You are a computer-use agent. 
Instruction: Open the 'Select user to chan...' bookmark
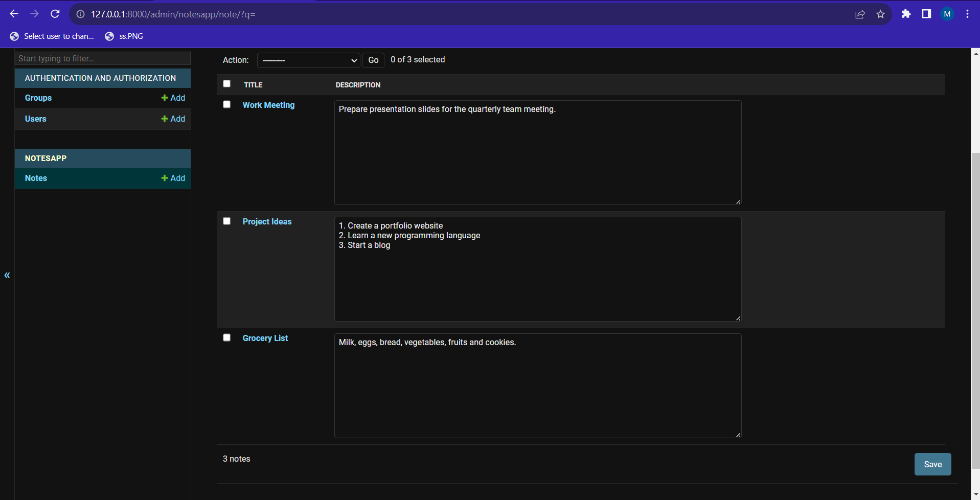click(x=52, y=36)
